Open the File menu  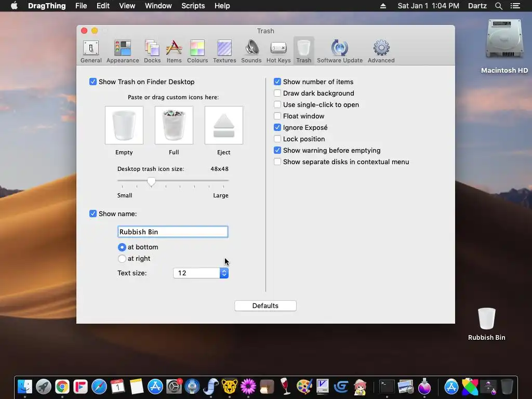[81, 6]
